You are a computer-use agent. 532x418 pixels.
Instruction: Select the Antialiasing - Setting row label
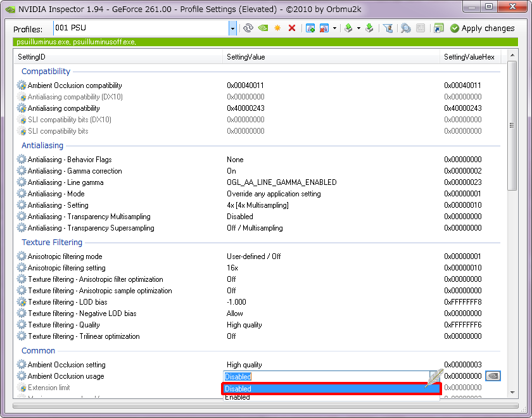58,205
